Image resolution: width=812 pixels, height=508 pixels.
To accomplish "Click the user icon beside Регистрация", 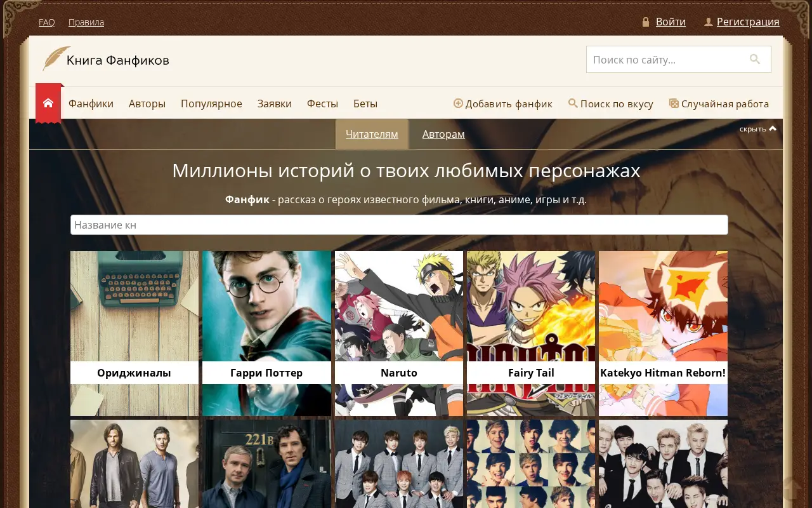I will pyautogui.click(x=709, y=22).
